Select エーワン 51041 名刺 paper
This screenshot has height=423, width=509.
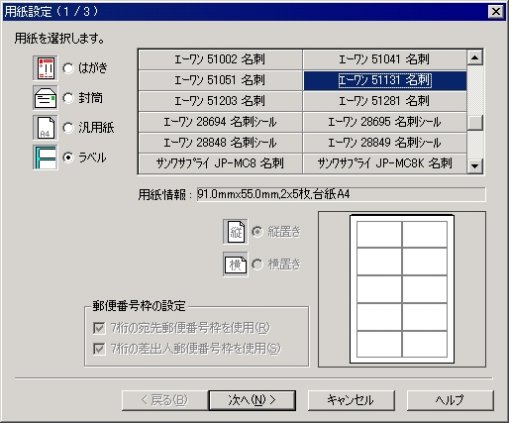pos(385,60)
